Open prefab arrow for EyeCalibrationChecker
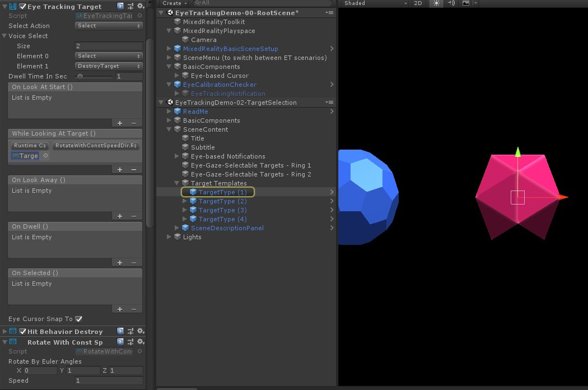Screen dimensions: 588x390 332,85
